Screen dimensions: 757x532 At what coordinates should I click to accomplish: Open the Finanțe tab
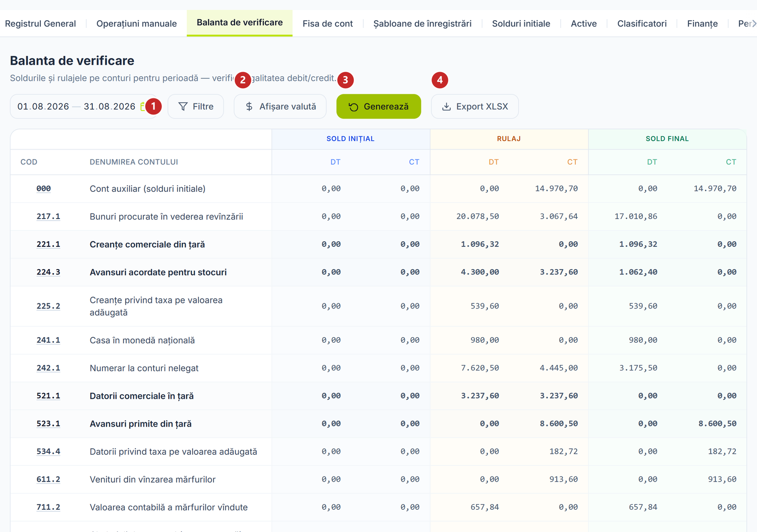pos(702,24)
